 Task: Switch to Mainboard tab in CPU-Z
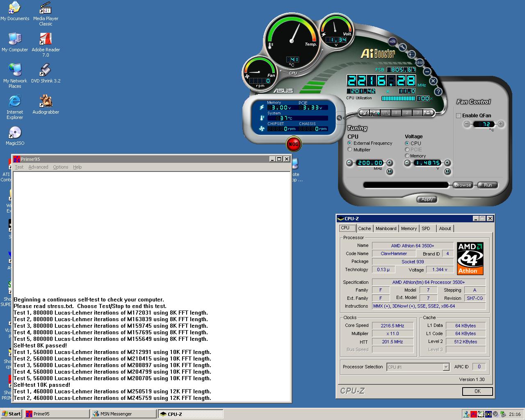click(386, 228)
